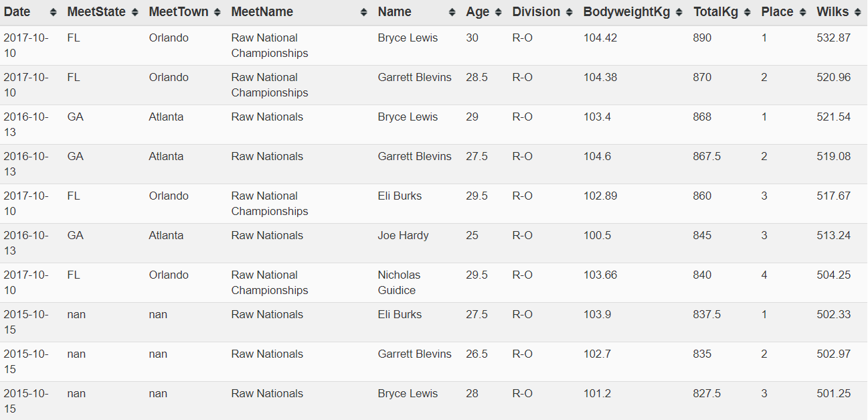Click the sort arrows beside Place header

(x=803, y=13)
